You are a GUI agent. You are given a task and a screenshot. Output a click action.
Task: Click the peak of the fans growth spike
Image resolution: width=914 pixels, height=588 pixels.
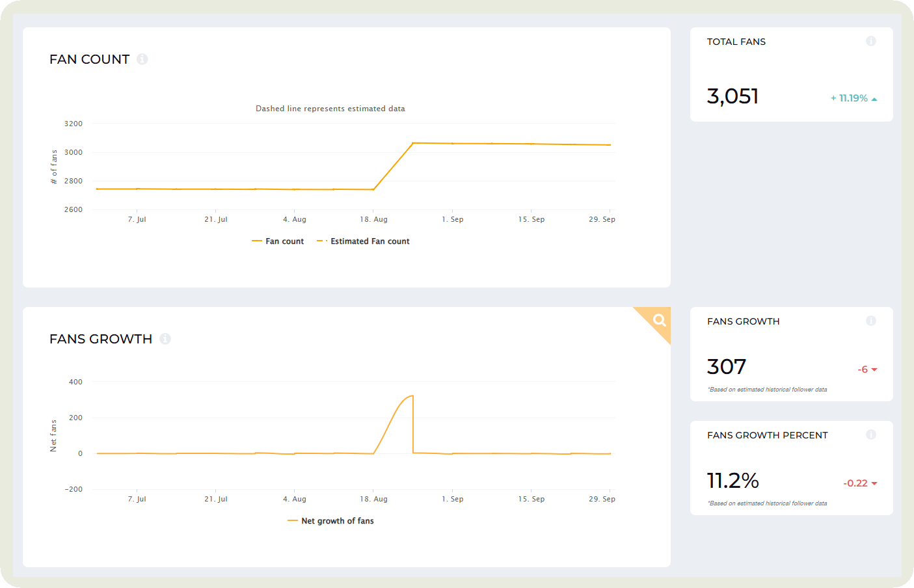click(x=411, y=395)
